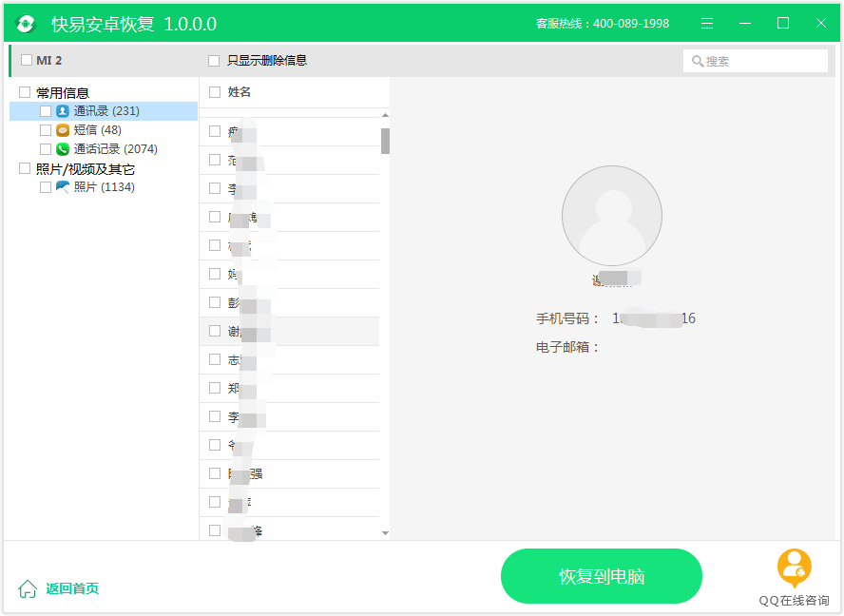Maximize the window
This screenshot has width=844, height=616.
[x=783, y=23]
